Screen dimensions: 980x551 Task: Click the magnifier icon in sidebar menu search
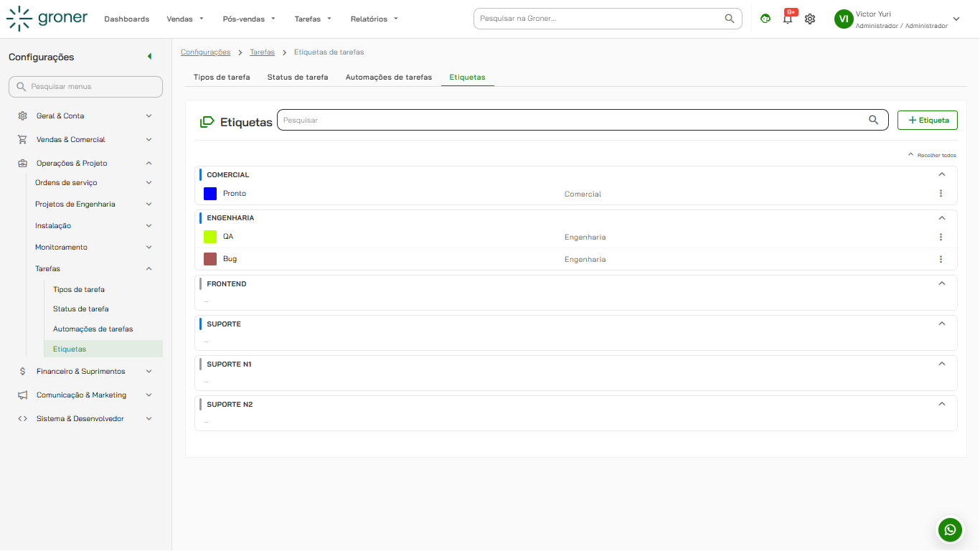tap(22, 86)
